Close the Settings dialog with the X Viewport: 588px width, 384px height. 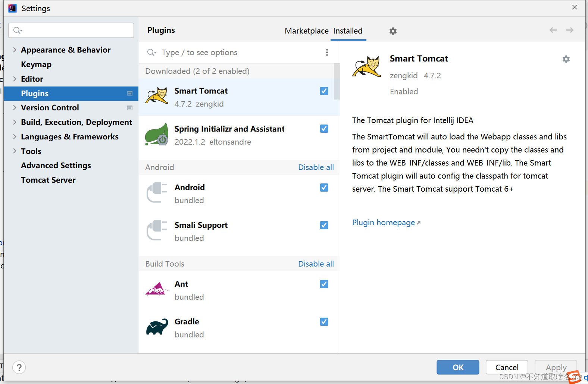coord(575,7)
